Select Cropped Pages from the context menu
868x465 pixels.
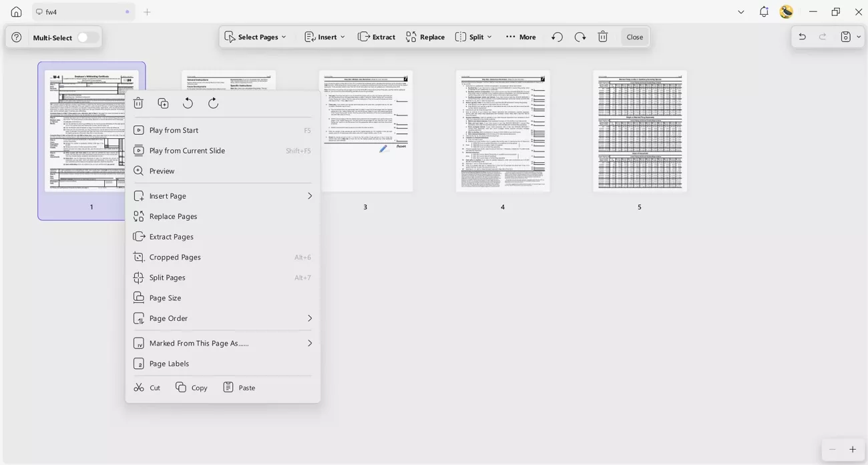point(175,257)
